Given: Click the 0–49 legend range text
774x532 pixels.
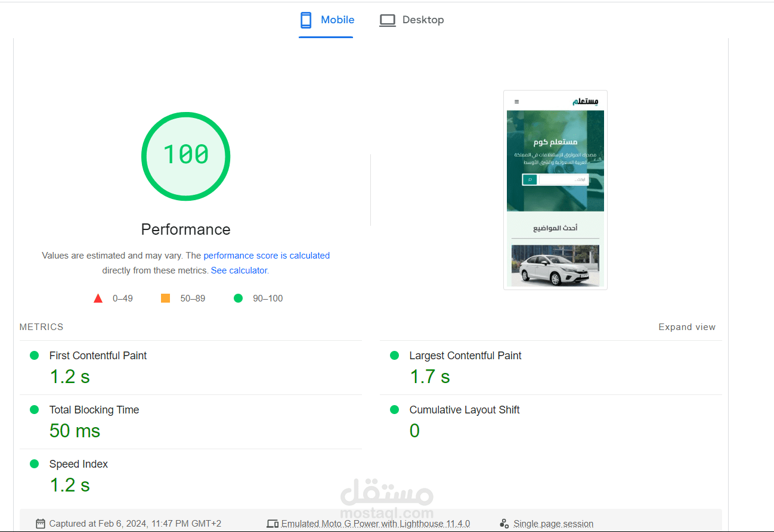Looking at the screenshot, I should 123,298.
